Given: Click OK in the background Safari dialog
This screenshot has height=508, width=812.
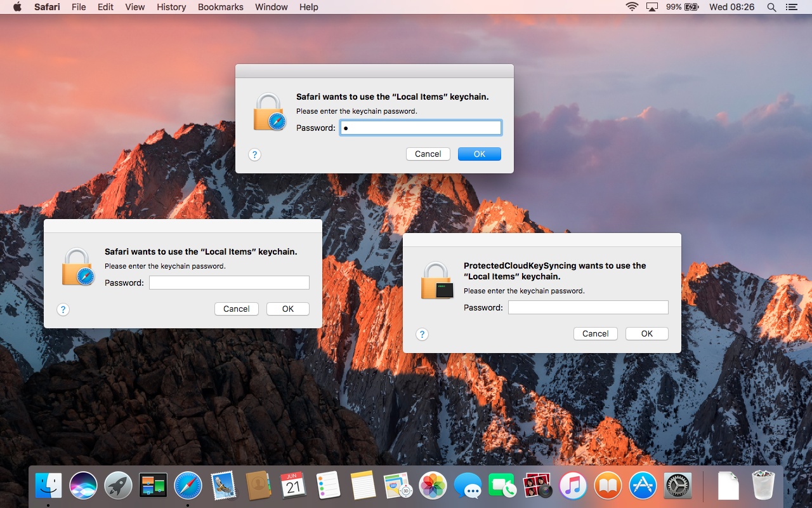Looking at the screenshot, I should pos(288,309).
